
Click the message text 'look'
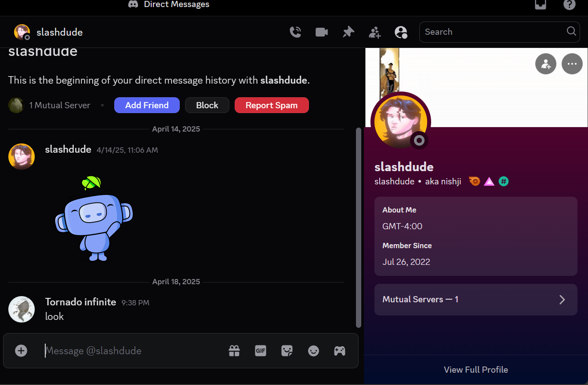pyautogui.click(x=54, y=316)
